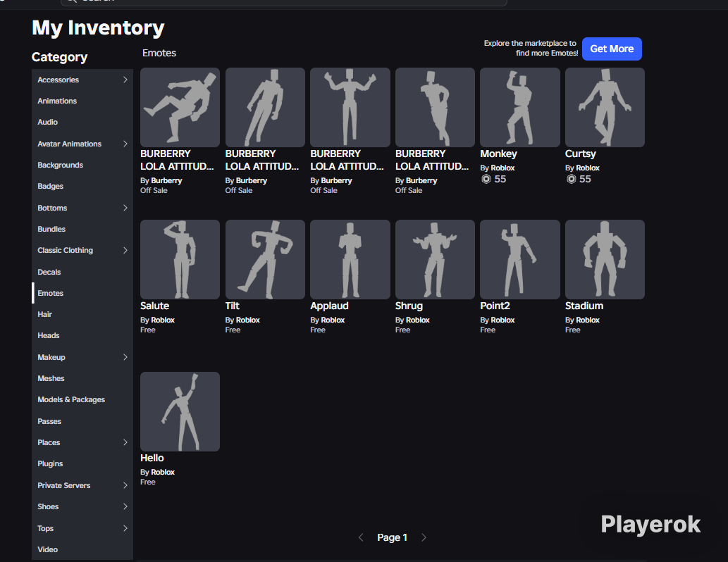Viewport: 728px width, 562px height.
Task: Select the Bundles category
Action: [x=82, y=230]
